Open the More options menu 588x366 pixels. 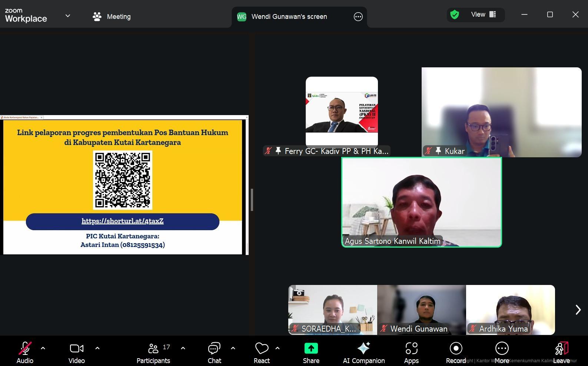tap(502, 353)
